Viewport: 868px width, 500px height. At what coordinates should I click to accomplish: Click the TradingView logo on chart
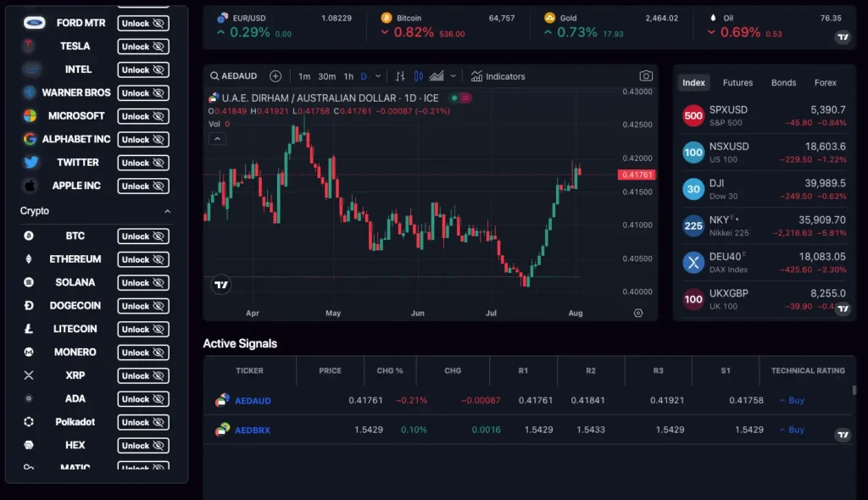(221, 285)
